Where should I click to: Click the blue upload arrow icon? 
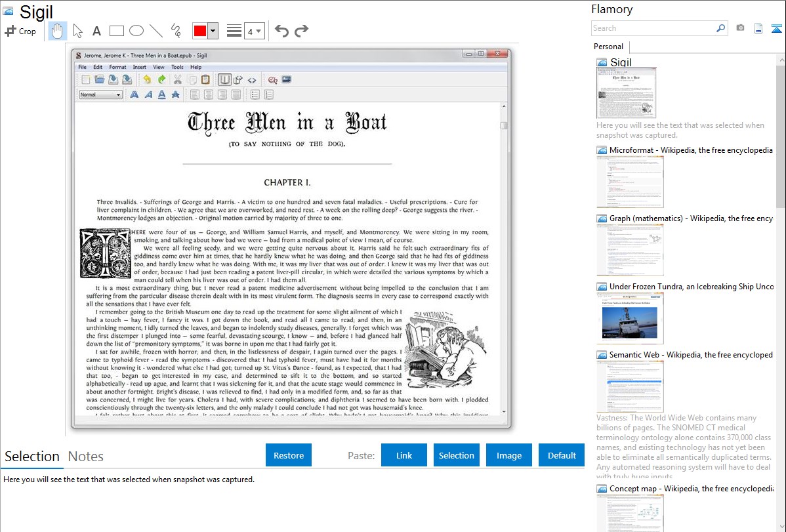776,29
